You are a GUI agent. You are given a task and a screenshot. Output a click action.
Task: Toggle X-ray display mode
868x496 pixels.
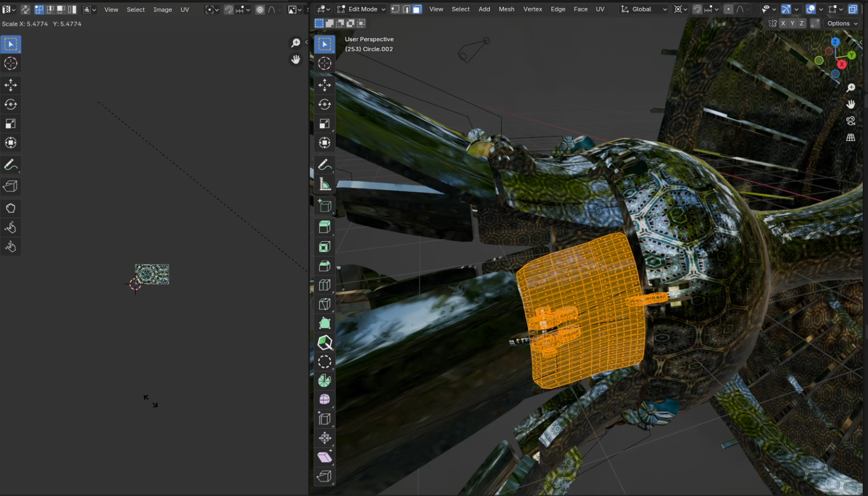point(853,9)
